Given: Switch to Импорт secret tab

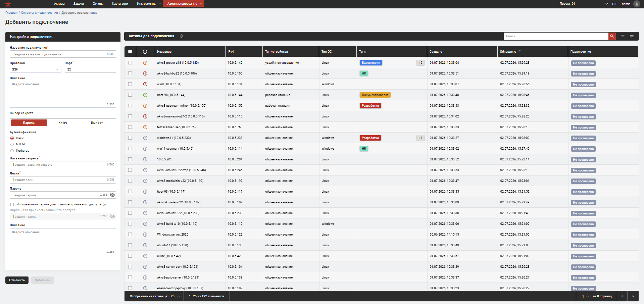Looking at the screenshot, I should (x=97, y=123).
